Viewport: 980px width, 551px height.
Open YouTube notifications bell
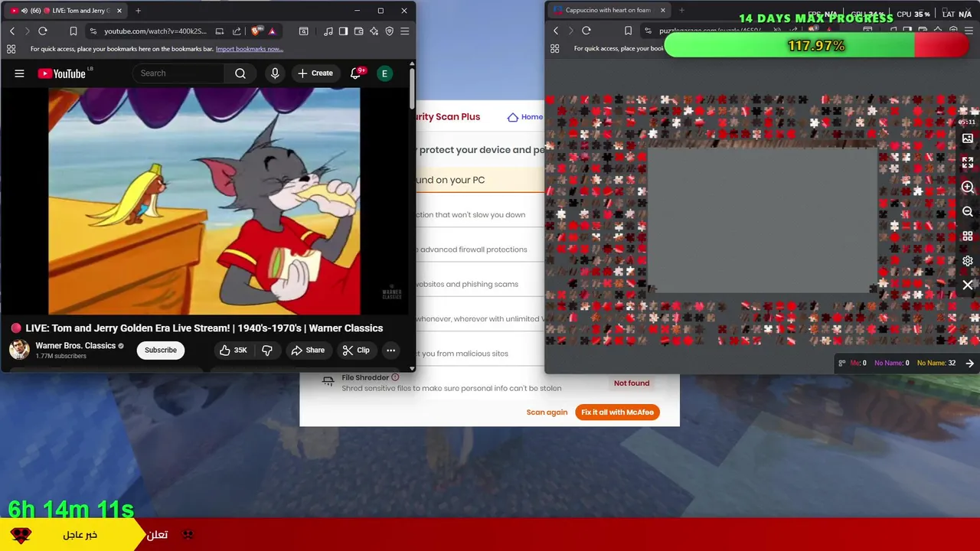[355, 73]
